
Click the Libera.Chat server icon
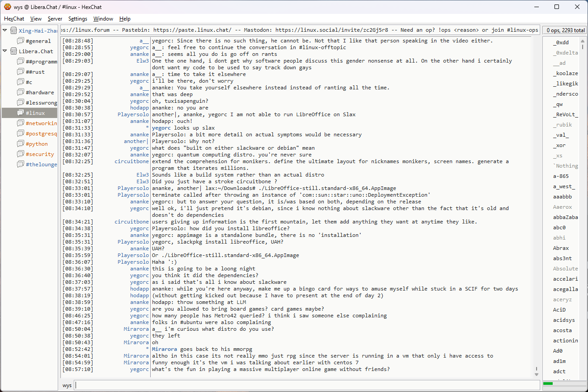tap(13, 51)
